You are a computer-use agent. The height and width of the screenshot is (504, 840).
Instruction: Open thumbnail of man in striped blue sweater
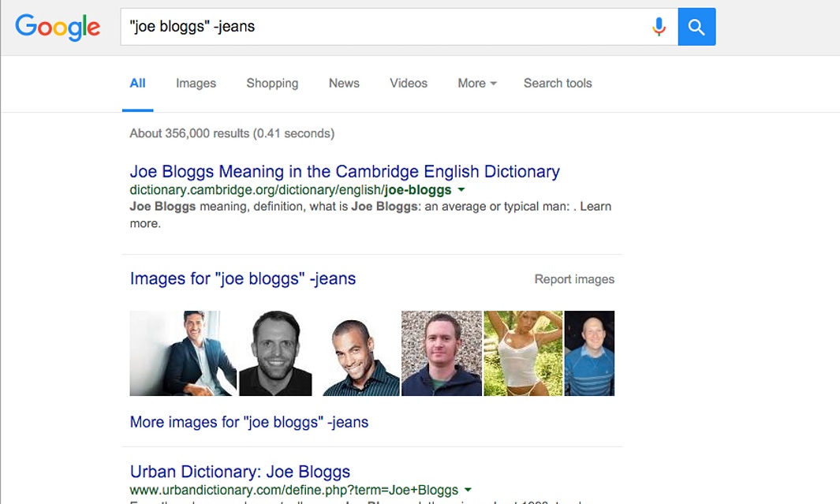tap(589, 353)
